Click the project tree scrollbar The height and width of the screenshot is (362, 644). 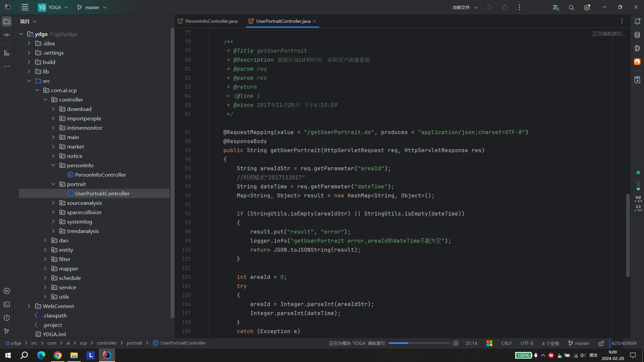click(x=172, y=173)
